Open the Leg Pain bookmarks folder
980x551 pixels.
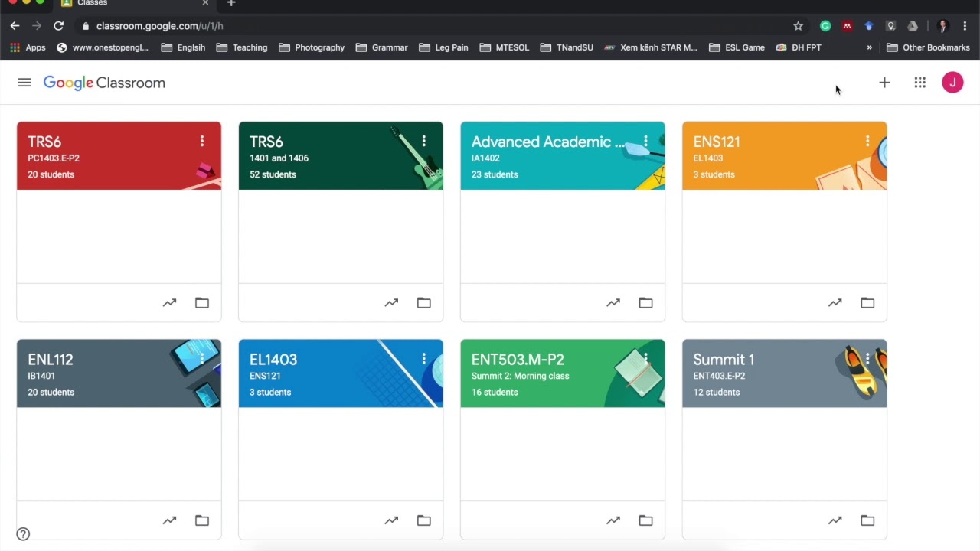click(x=443, y=47)
